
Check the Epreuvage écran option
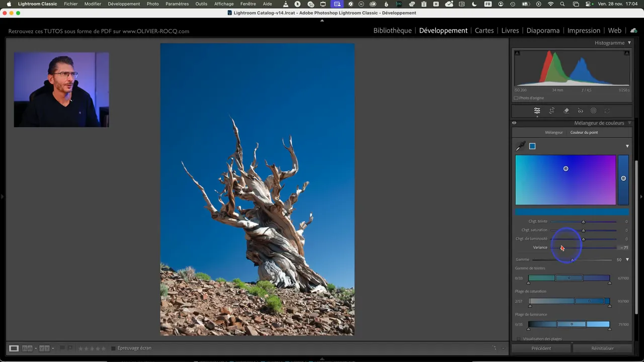point(113,348)
